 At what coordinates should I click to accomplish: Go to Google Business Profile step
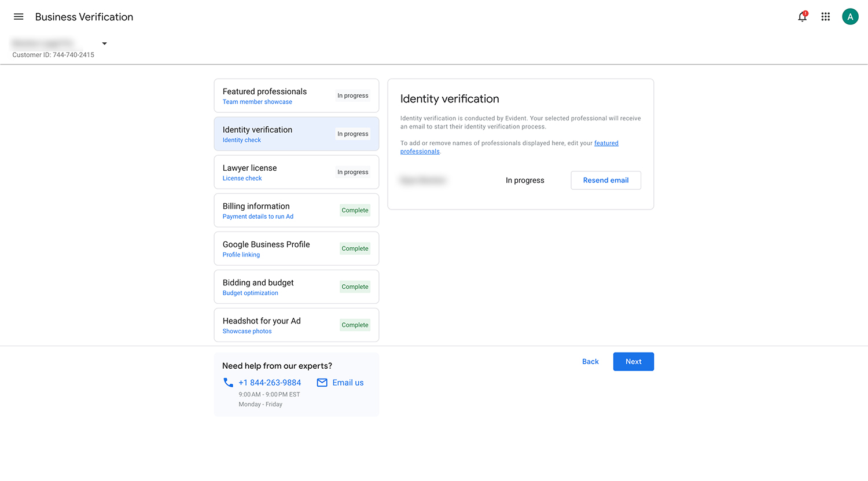[x=296, y=248]
